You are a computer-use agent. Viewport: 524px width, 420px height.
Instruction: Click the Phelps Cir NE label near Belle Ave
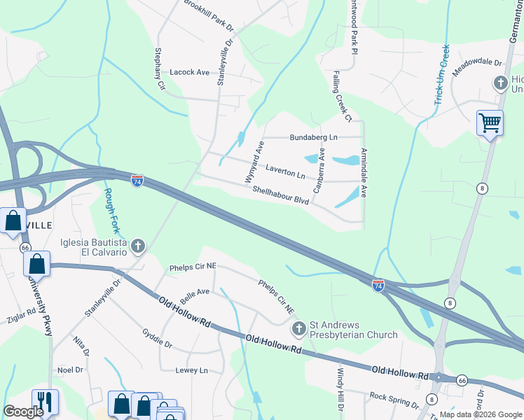193,267
